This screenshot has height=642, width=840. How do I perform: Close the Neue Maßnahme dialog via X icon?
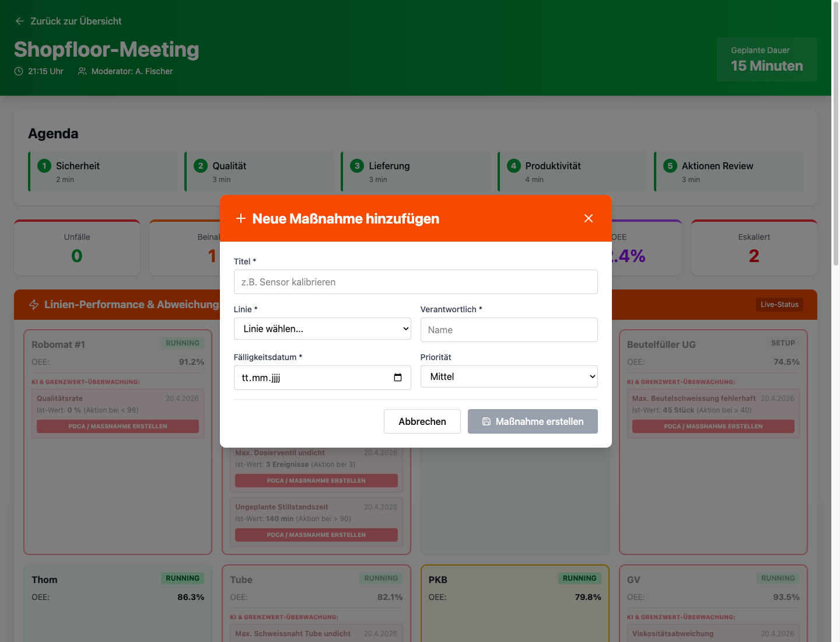tap(588, 218)
